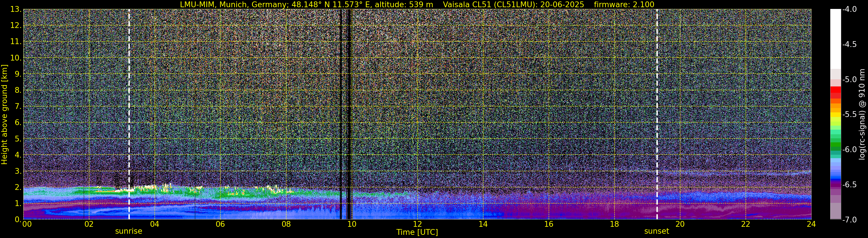
Task: Click the '06' tick on the time axis
Action: tap(220, 224)
